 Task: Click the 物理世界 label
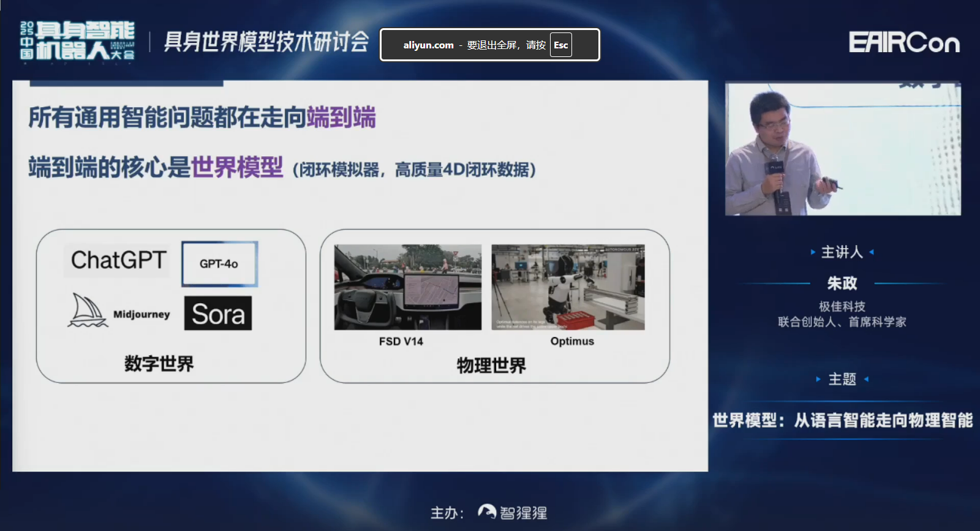pos(491,366)
